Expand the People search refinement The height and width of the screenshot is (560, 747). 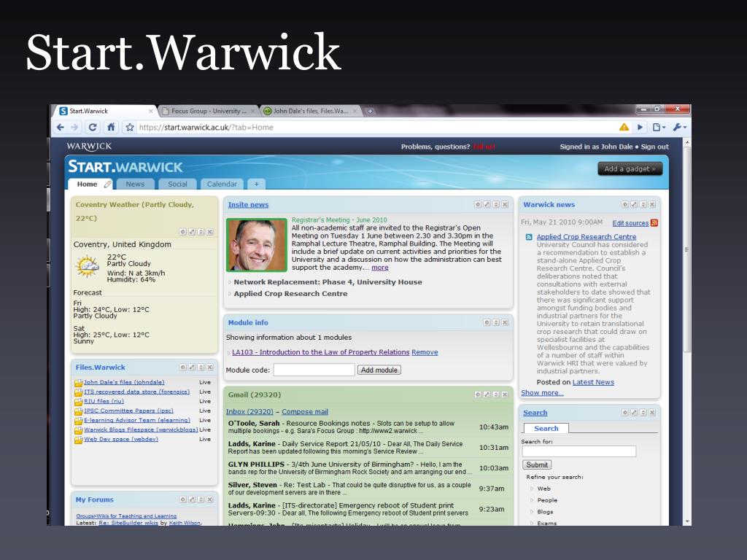[532, 500]
